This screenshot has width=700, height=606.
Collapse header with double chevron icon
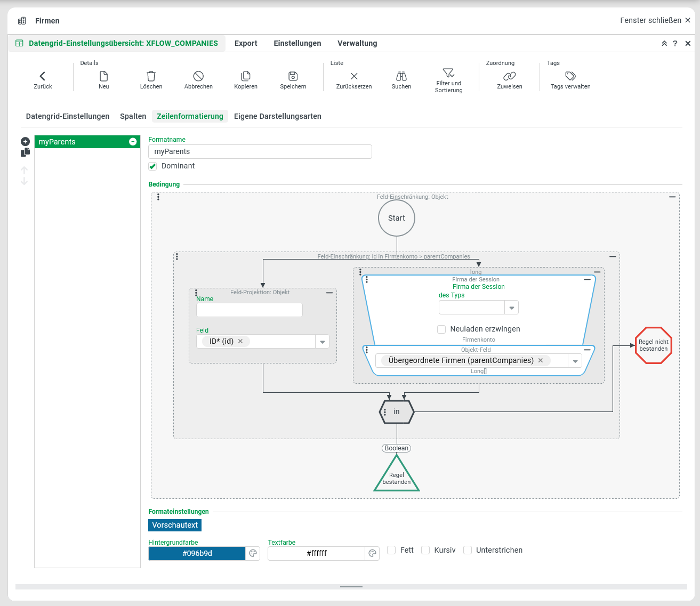664,44
